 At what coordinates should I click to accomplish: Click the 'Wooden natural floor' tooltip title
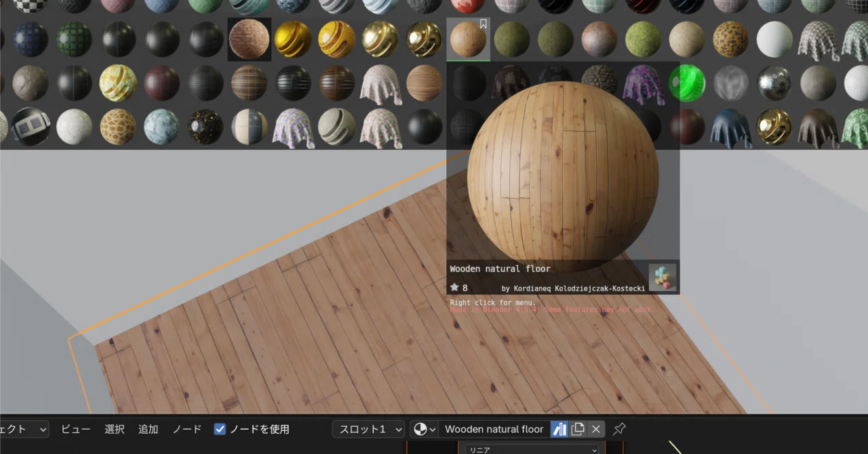pyautogui.click(x=500, y=269)
